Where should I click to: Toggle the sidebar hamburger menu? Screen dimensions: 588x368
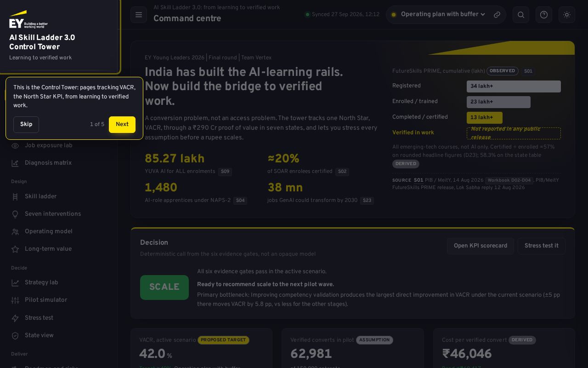point(139,15)
